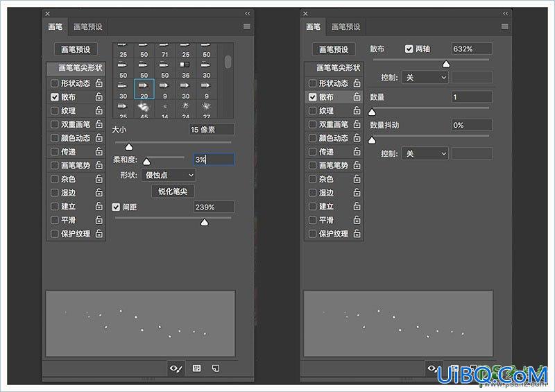Screen dimensions: 555x392
Task: Enable 双重画笔 checkbox in left panel
Action: pyautogui.click(x=55, y=124)
